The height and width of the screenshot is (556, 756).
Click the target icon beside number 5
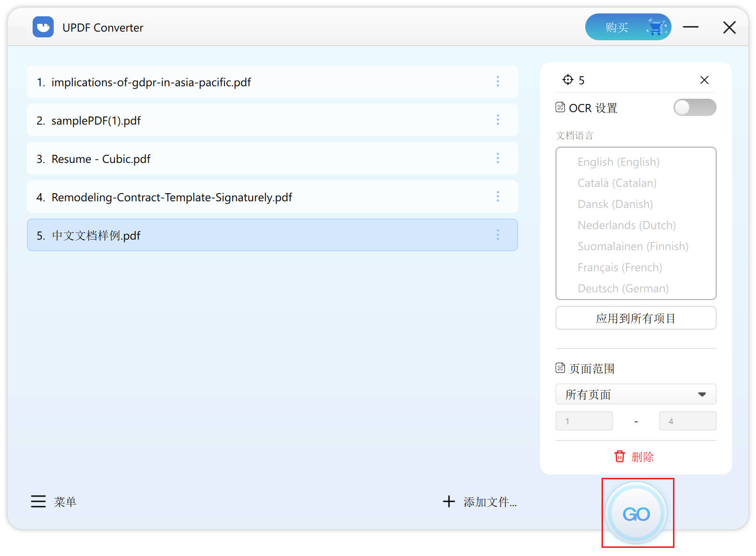[x=568, y=80]
